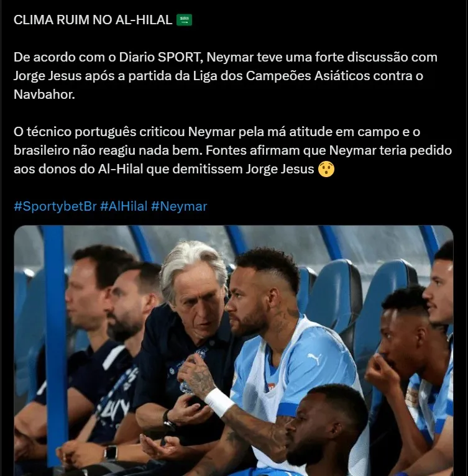The height and width of the screenshot is (476, 468).
Task: Open the #SportybetBr hashtag
Action: (x=55, y=206)
